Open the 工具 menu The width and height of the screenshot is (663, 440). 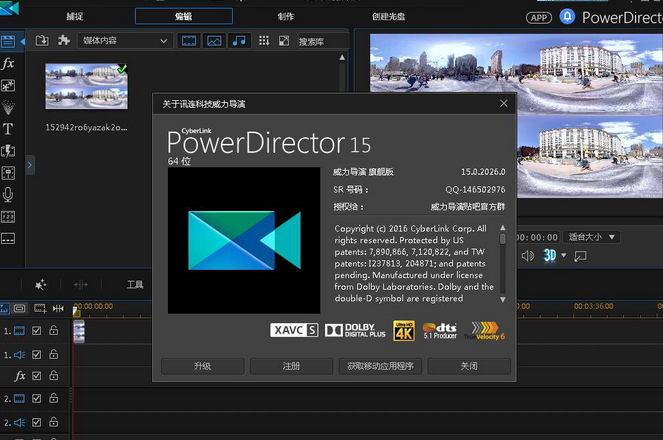135,284
